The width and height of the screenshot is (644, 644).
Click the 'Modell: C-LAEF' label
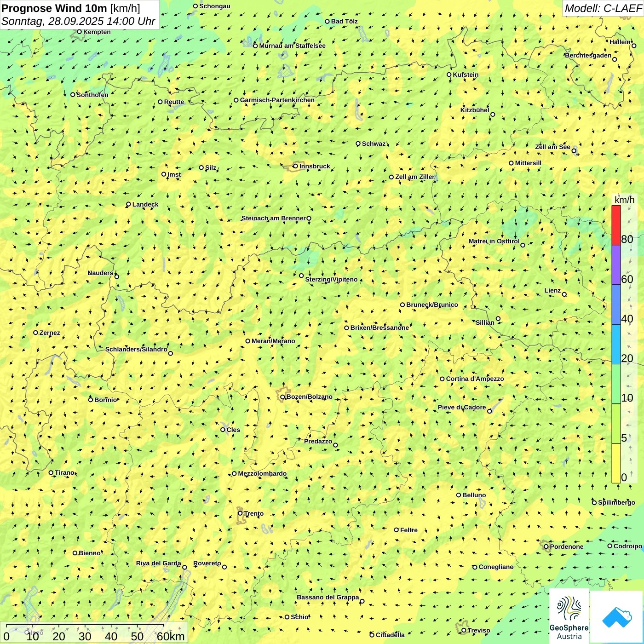[x=603, y=8]
